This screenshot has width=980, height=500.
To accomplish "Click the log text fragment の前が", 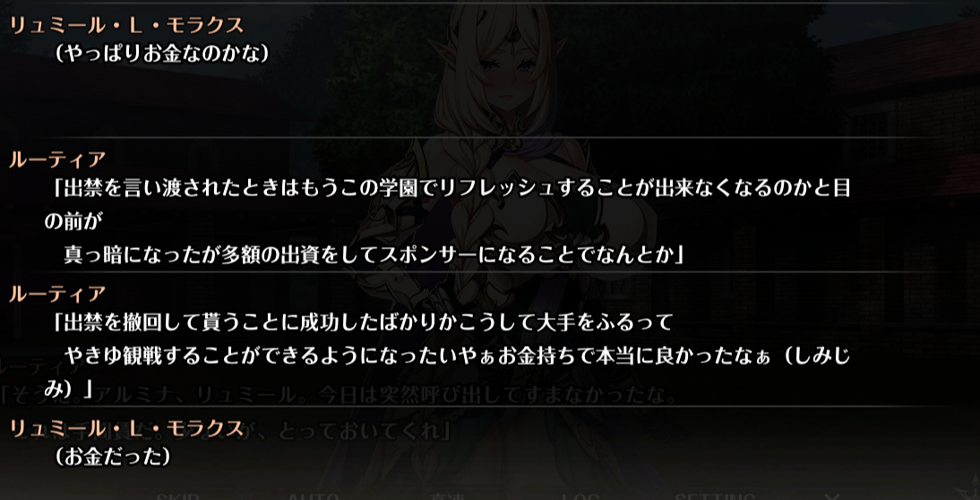I will click(x=73, y=221).
